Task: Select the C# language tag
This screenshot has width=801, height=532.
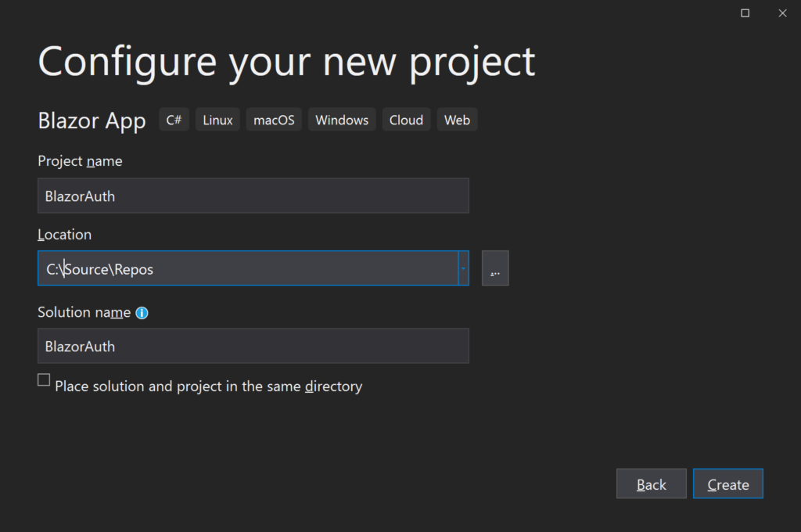Action: tap(173, 119)
